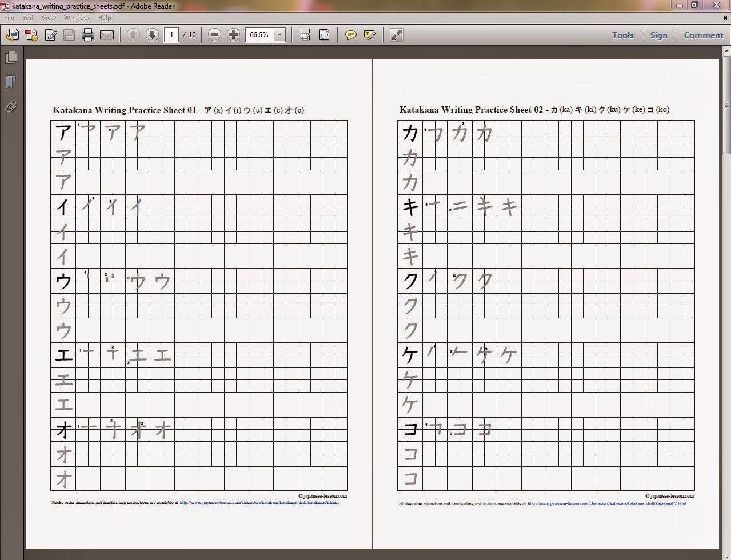Follow the katakana01.html link on sheet 01
The height and width of the screenshot is (560, 731).
point(259,503)
